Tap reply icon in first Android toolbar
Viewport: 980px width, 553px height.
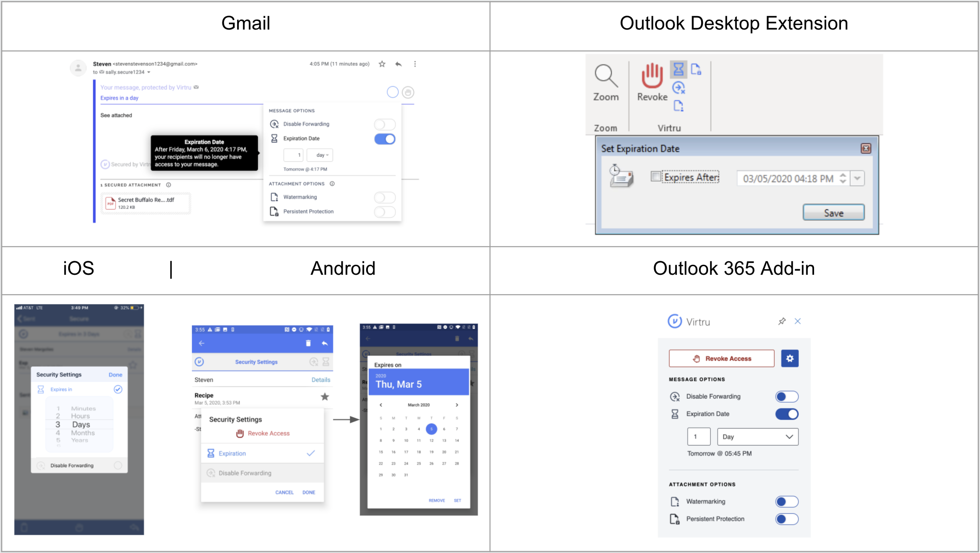coord(324,343)
